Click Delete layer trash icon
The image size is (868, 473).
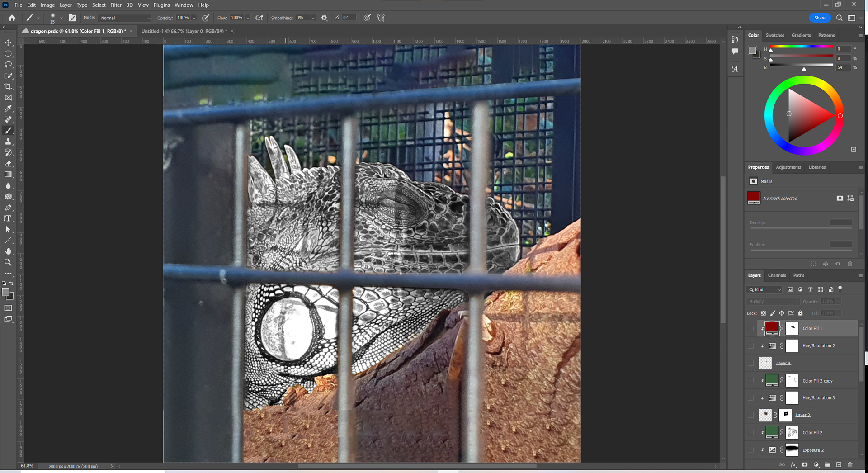850,464
